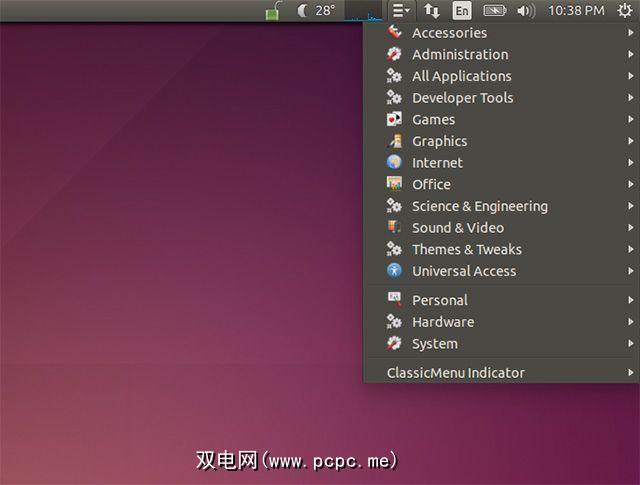
Task: Open the Hardware menu entry
Action: [501, 322]
